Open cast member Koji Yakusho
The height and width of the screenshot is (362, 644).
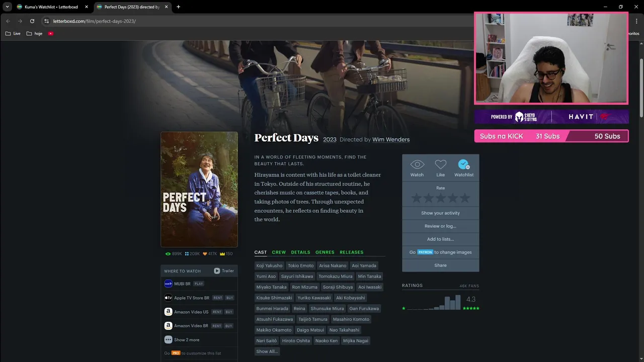(x=270, y=265)
